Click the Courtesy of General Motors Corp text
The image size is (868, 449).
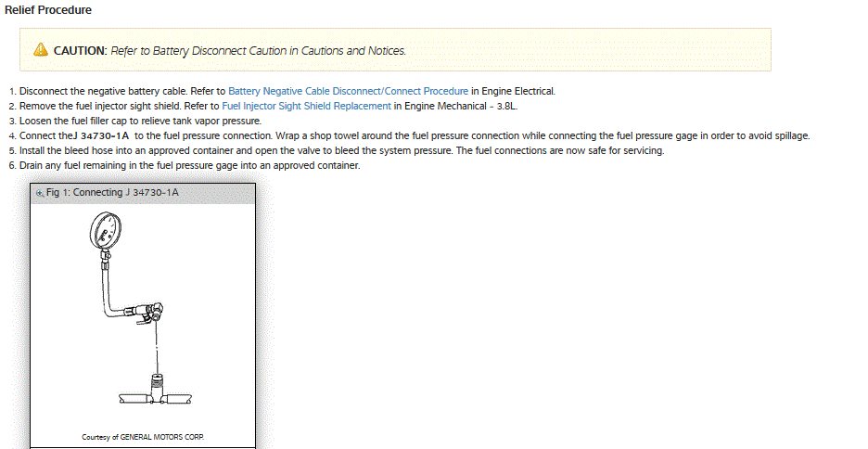[143, 436]
